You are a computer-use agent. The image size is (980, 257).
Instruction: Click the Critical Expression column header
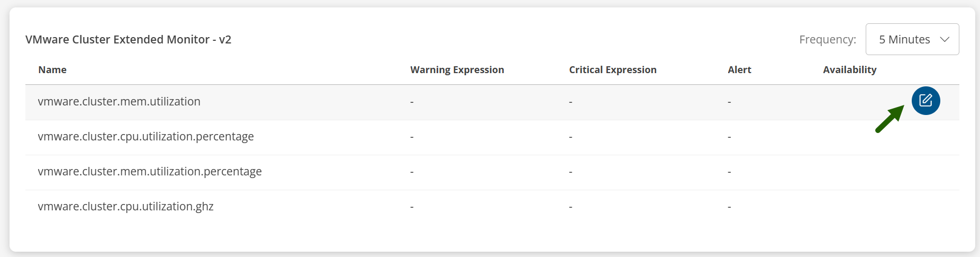coord(612,70)
